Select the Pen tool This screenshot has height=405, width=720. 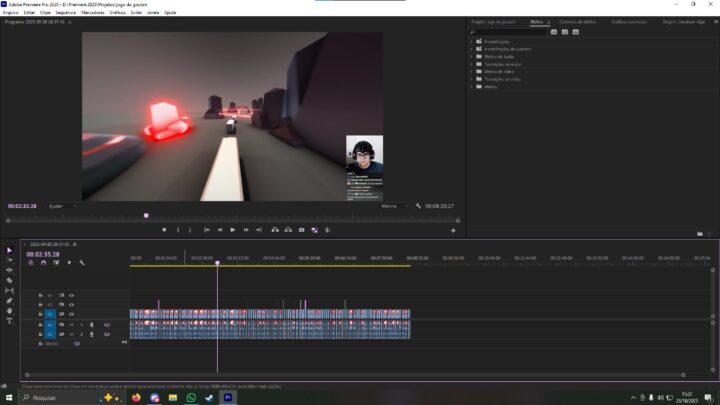[9, 301]
